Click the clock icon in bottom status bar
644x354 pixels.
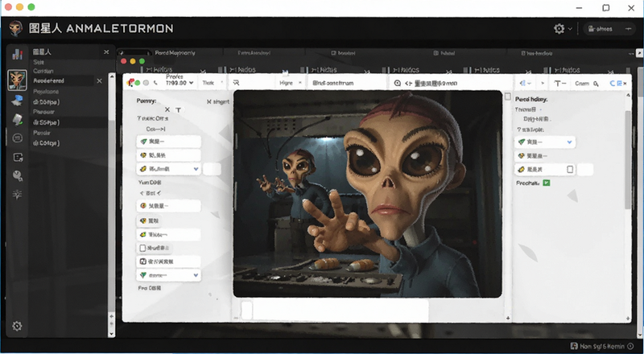point(630,346)
